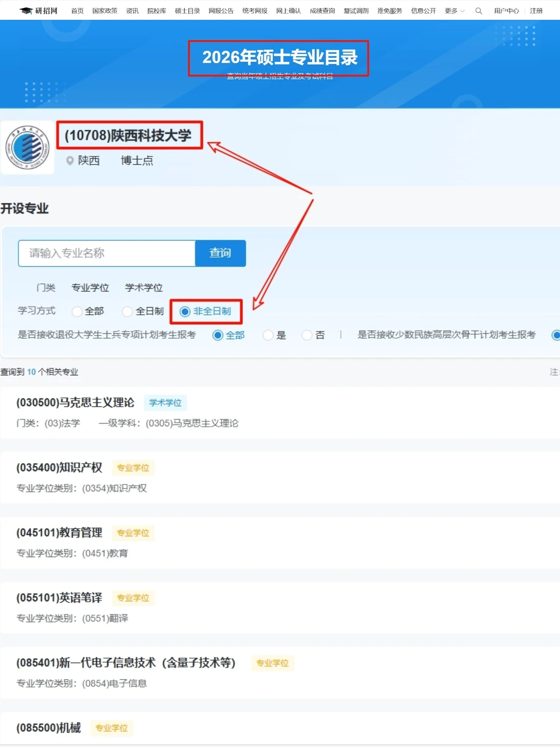Choose 是 for 退役大学生士兵计划
560x747 pixels.
coord(268,335)
